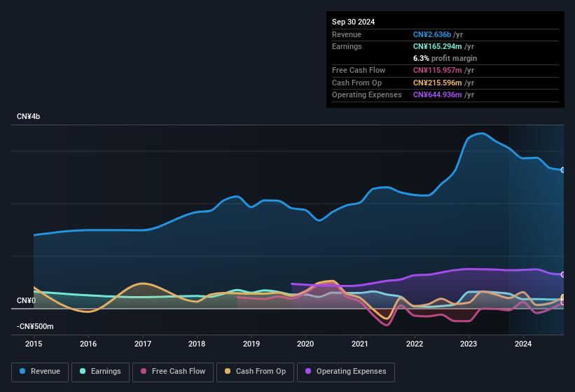
Task: Click the 2018 x-axis label
Action: coord(197,344)
